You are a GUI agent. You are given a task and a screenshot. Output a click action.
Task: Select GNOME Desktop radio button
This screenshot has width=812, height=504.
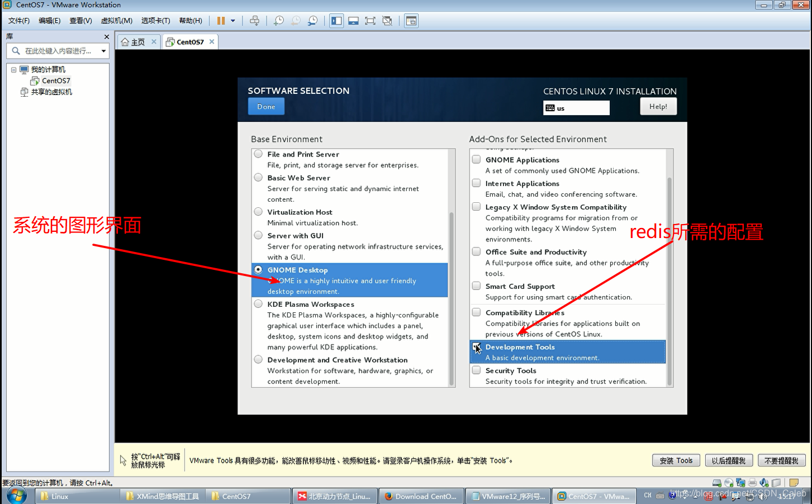(258, 269)
